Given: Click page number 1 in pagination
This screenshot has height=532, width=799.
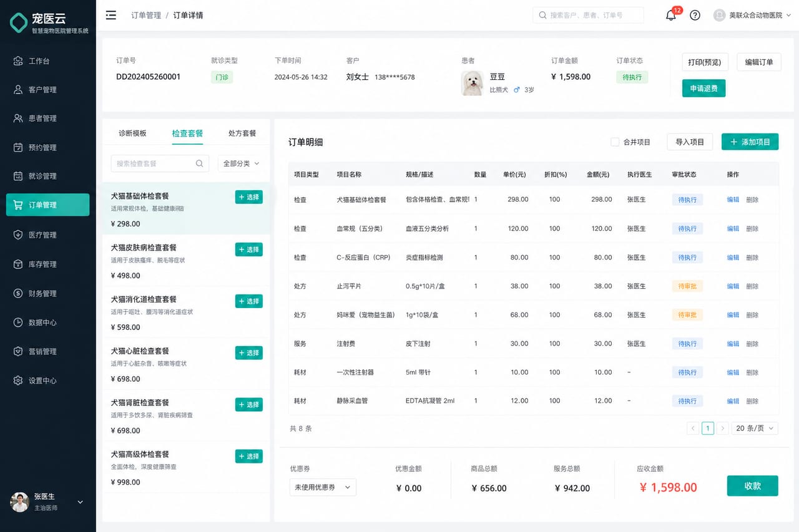Looking at the screenshot, I should (708, 428).
